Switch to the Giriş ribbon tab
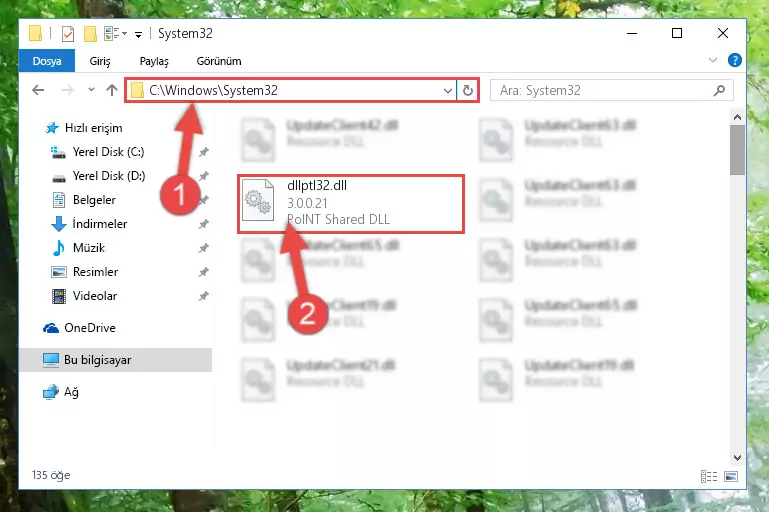 [x=100, y=61]
